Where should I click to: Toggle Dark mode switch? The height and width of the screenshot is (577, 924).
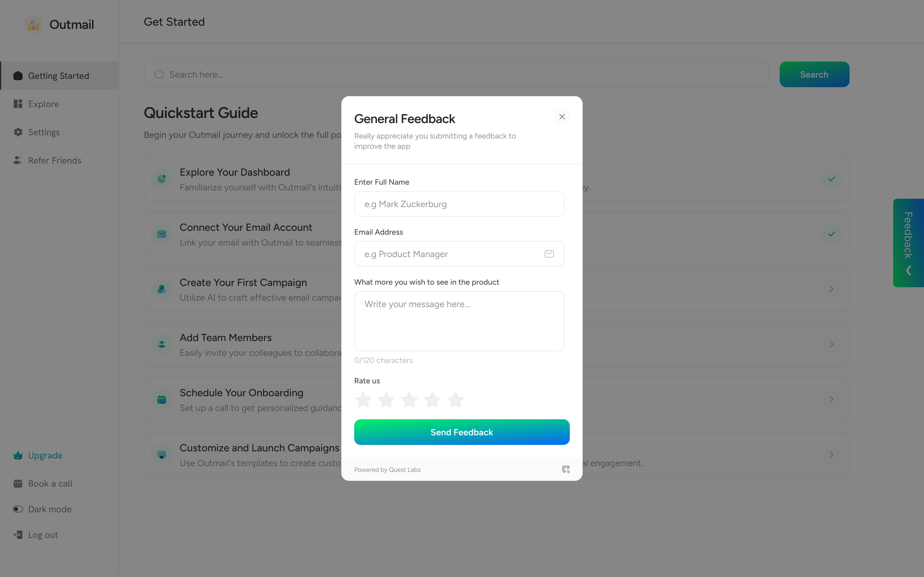tap(18, 509)
